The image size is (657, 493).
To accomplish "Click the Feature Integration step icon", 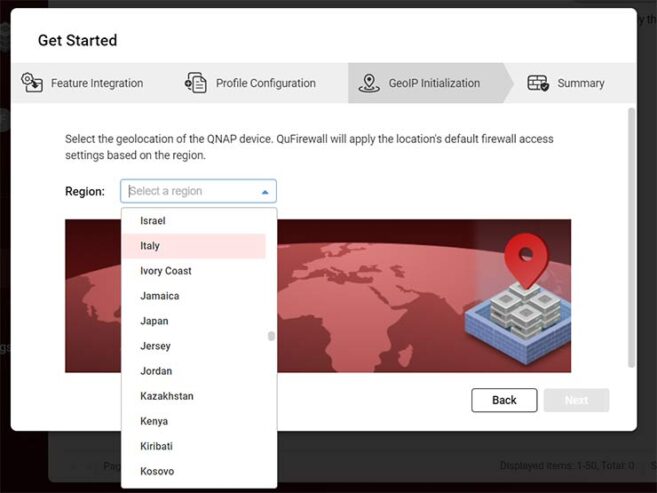I will (x=32, y=83).
